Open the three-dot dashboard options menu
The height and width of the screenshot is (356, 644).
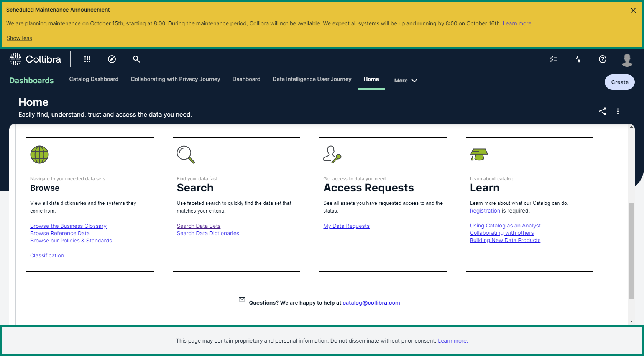click(x=618, y=111)
